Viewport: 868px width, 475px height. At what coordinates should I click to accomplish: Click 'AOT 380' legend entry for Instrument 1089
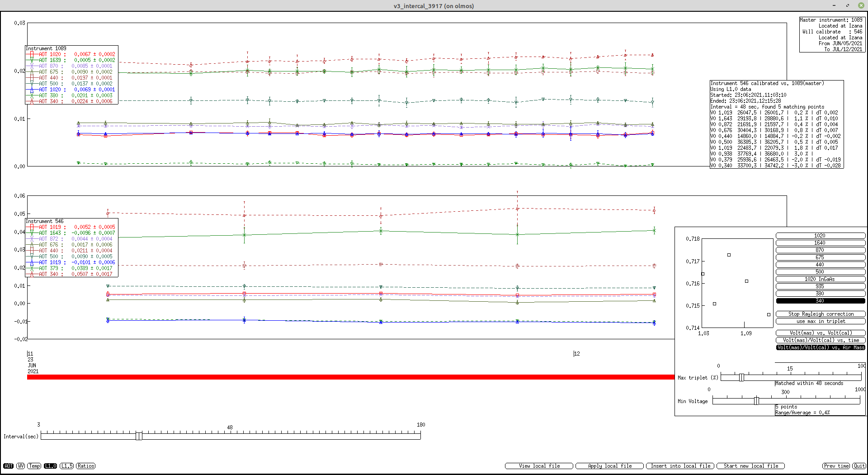click(x=71, y=95)
